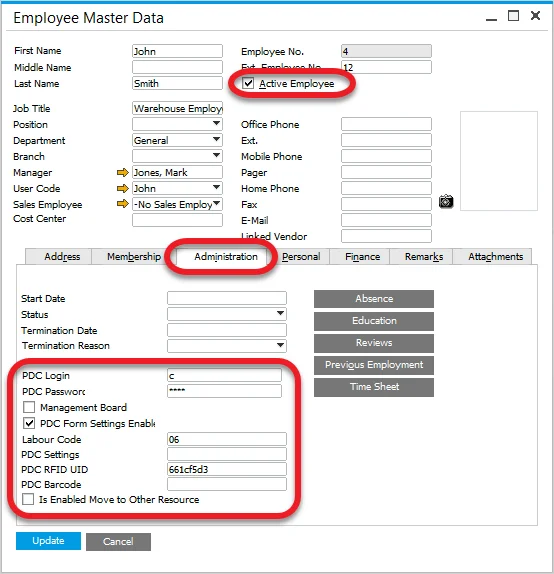
Task: Click the User Code link arrow icon
Action: tap(123, 189)
